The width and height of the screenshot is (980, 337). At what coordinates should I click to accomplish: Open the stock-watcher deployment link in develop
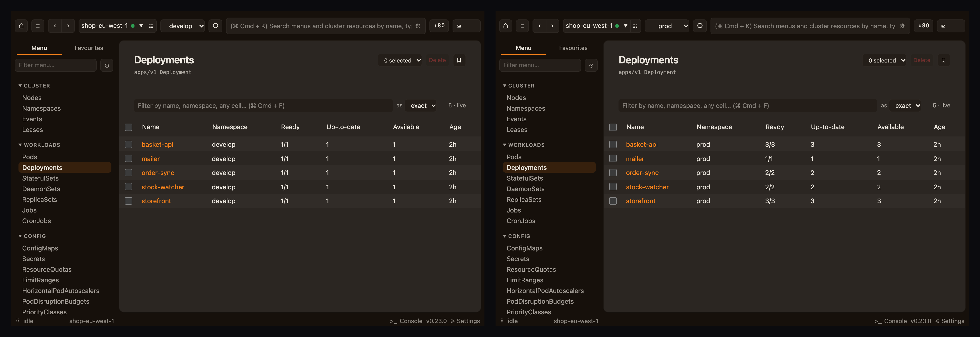point(163,187)
